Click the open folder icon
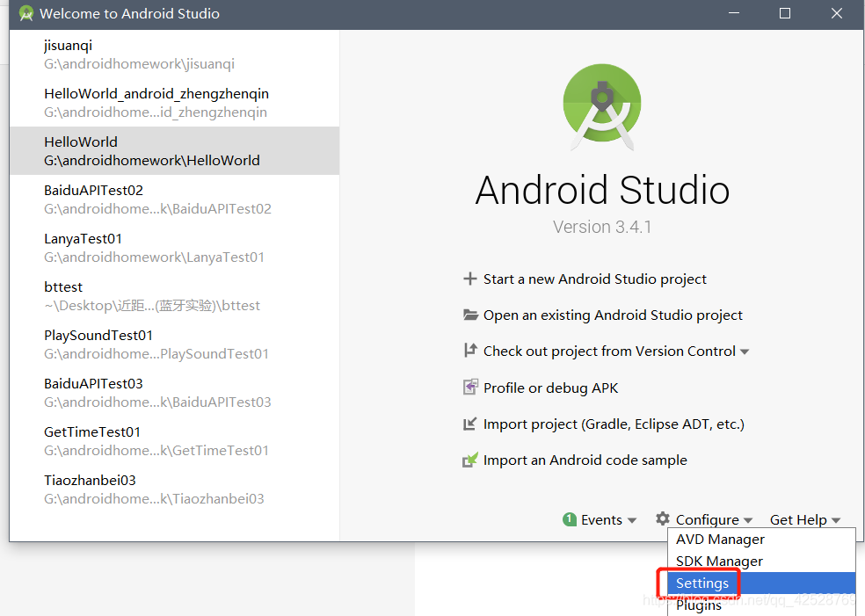Screen dimensions: 865x616 (470, 315)
